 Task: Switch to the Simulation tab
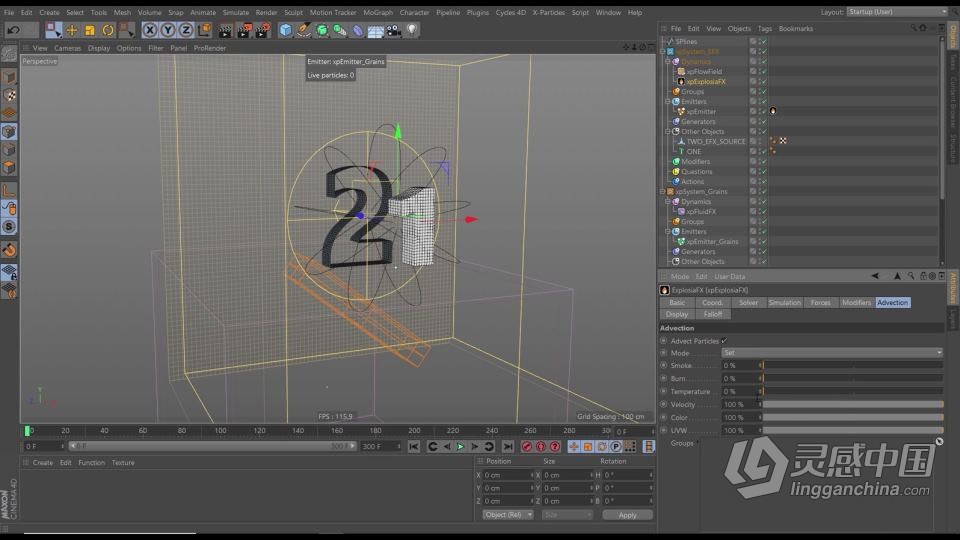pyautogui.click(x=784, y=302)
